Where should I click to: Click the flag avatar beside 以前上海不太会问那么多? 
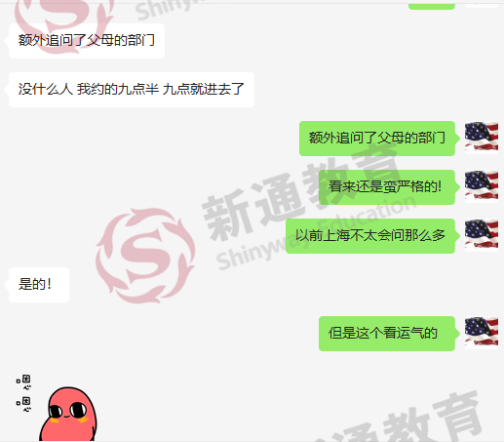(x=482, y=235)
